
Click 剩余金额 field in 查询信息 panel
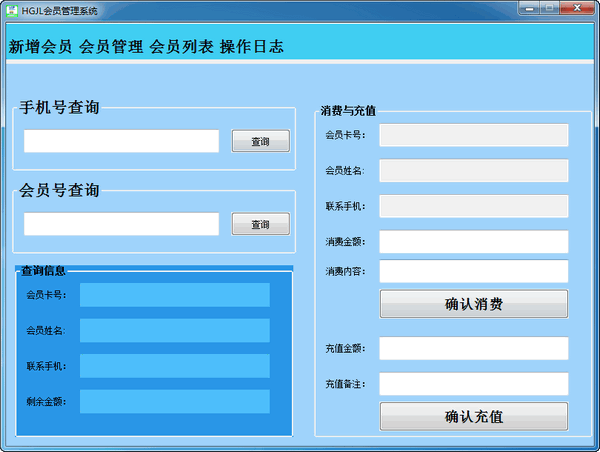pos(175,401)
